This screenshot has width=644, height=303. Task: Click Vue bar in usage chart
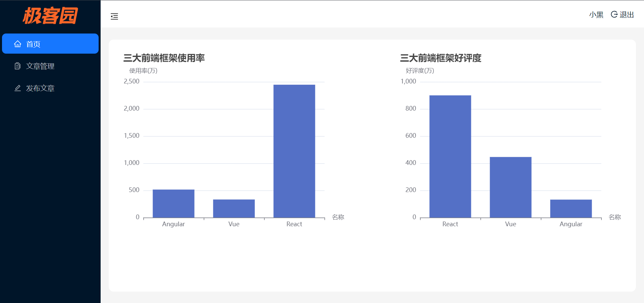234,208
